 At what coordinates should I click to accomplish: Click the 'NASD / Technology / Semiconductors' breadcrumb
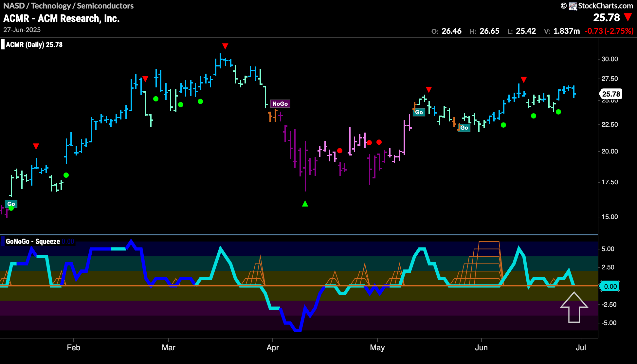[68, 6]
